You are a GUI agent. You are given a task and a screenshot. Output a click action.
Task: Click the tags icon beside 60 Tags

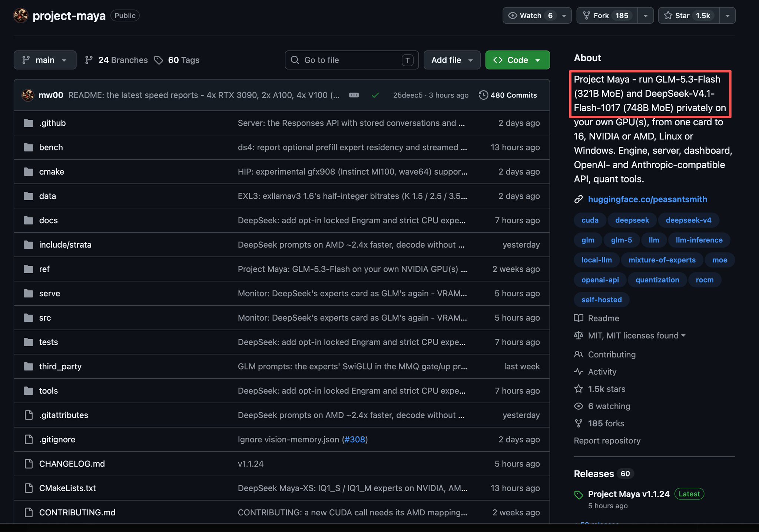(x=159, y=60)
